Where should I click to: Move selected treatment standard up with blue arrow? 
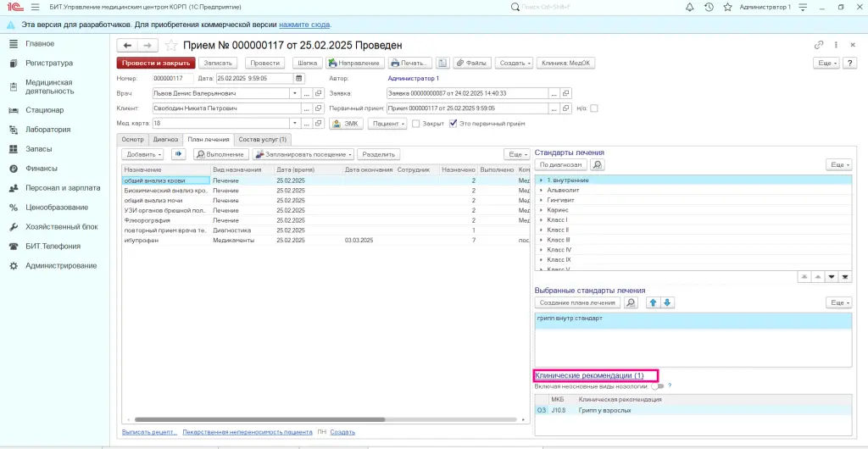tap(653, 302)
